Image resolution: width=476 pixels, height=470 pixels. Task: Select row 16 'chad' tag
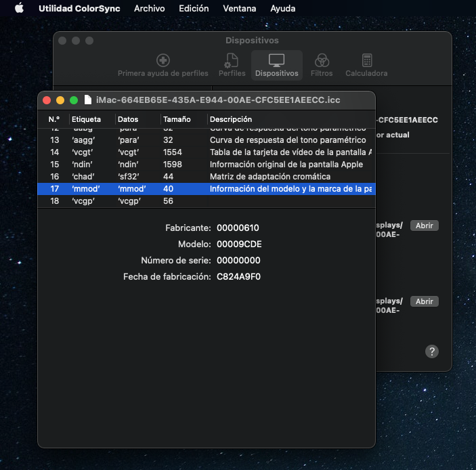click(207, 176)
